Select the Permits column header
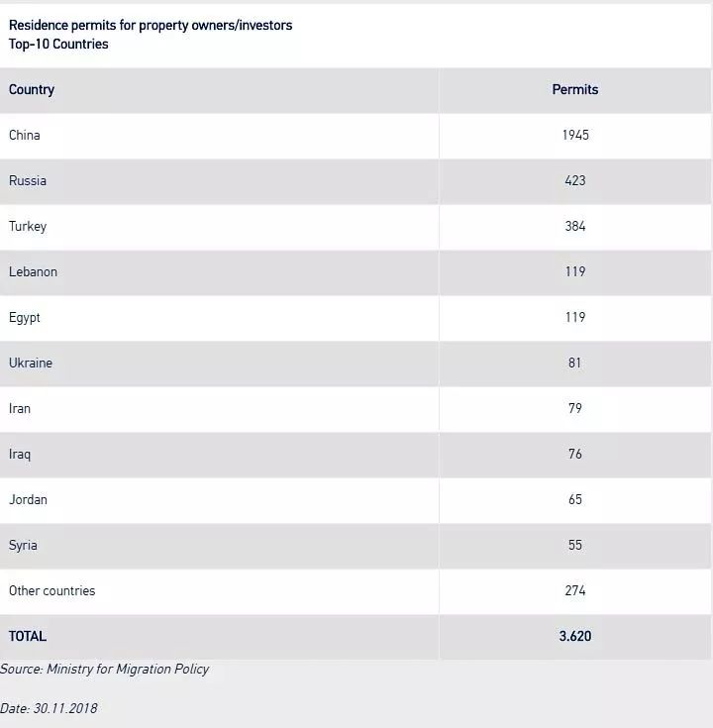 click(x=575, y=89)
